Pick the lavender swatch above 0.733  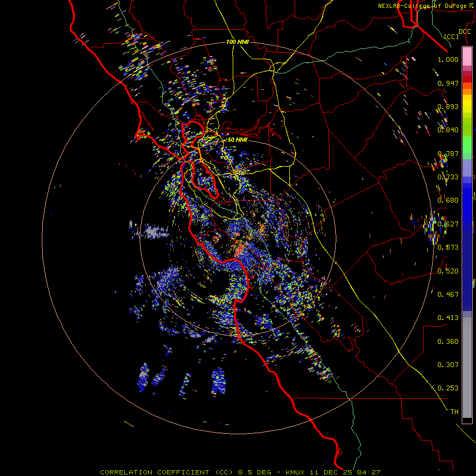tap(467, 168)
